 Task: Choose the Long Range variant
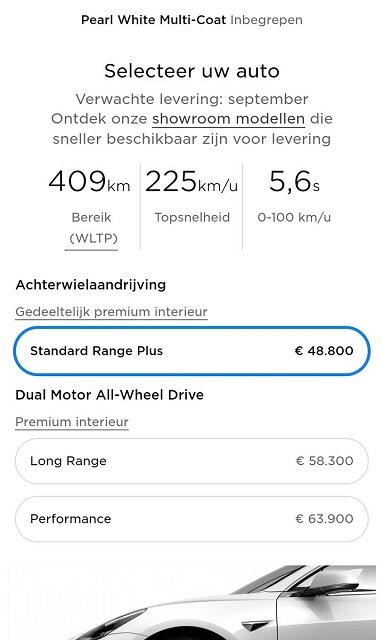192,461
